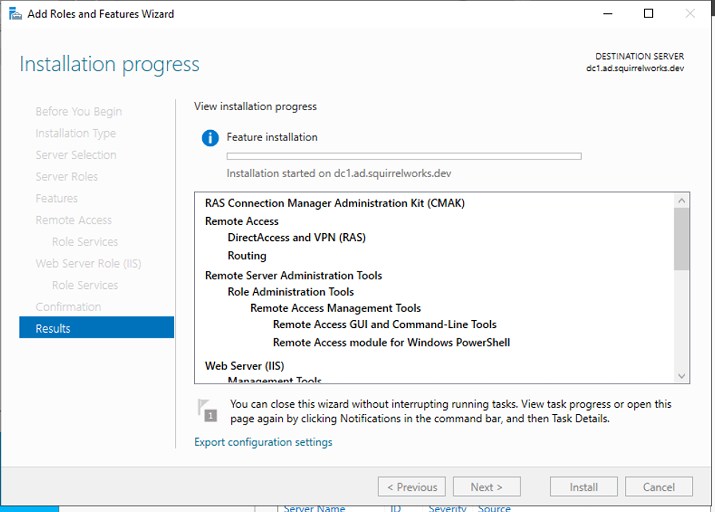Click the notification flag icon near the bottom
715x512 pixels.
pos(207,410)
